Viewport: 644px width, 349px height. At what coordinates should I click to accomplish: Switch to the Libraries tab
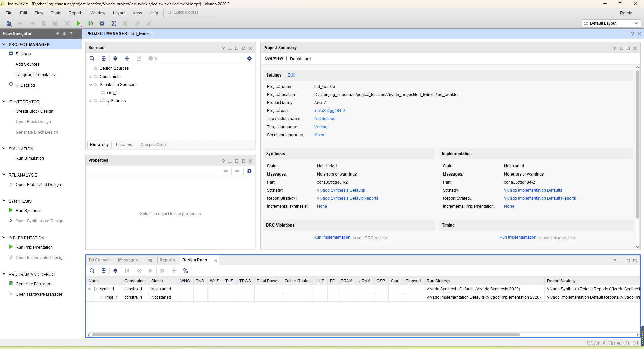tap(124, 145)
